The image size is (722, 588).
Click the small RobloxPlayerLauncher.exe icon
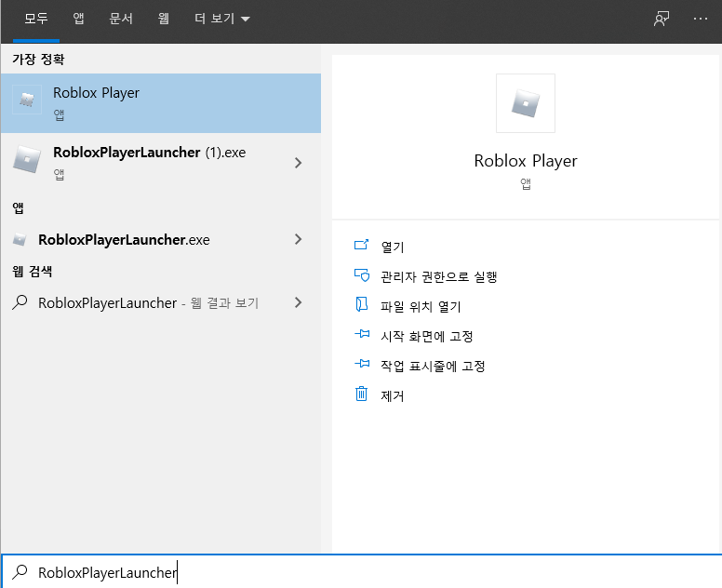tap(20, 239)
